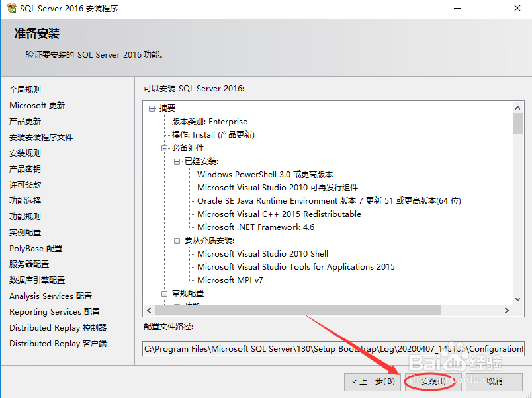Select the 操作: Install (产品更新) row
The height and width of the screenshot is (398, 532).
click(x=213, y=135)
